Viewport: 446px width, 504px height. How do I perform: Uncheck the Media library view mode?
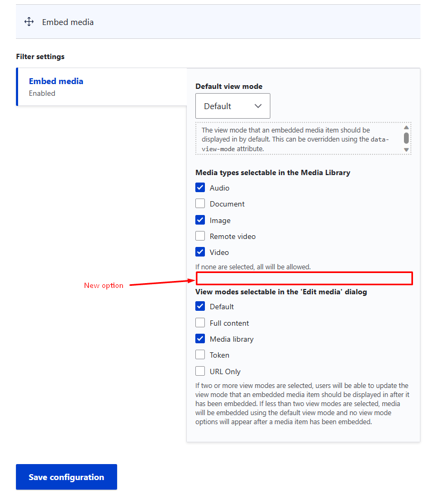(x=200, y=338)
